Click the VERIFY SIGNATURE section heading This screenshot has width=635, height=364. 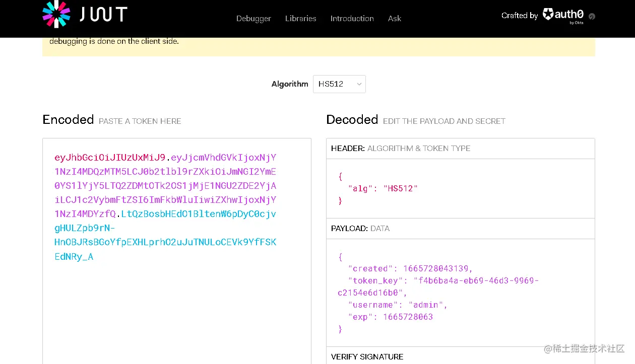click(367, 356)
